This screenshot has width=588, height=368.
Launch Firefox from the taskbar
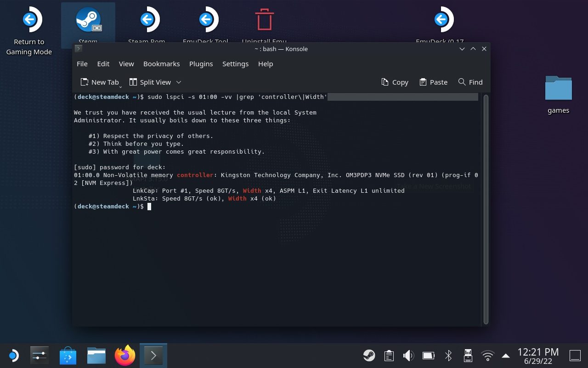[x=125, y=356]
